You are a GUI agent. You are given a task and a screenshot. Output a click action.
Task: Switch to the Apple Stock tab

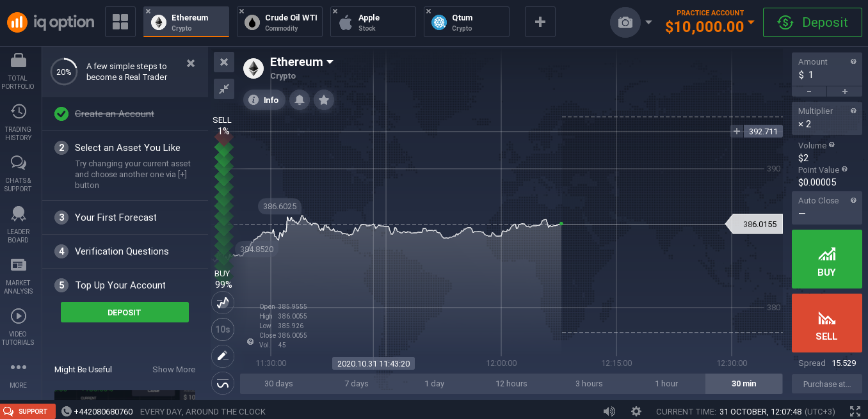pyautogui.click(x=373, y=22)
